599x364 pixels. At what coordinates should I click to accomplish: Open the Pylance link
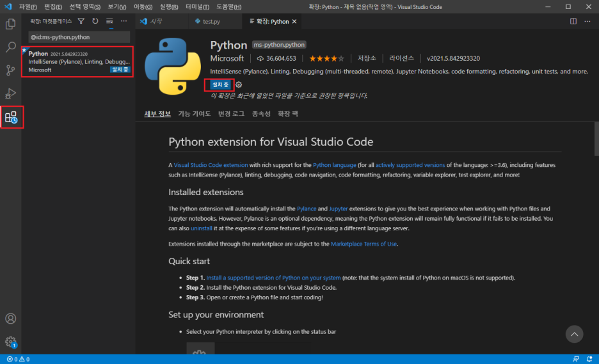click(x=307, y=209)
